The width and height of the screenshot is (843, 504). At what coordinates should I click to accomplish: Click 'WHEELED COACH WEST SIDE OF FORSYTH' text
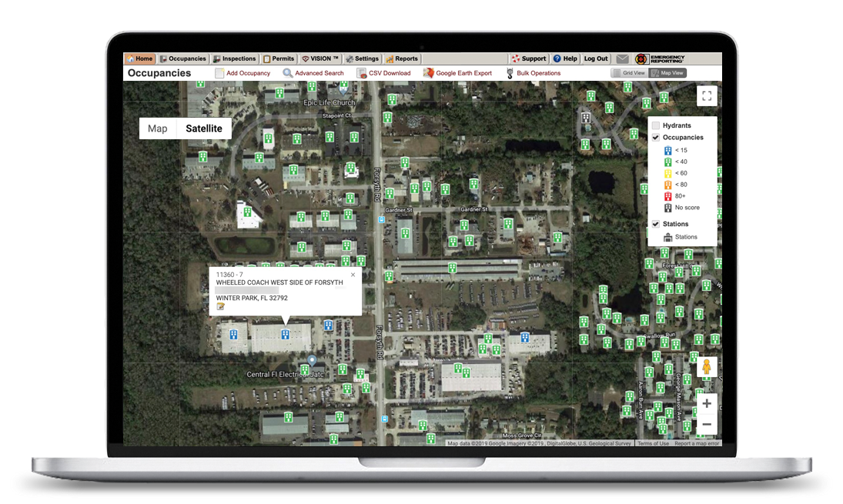[279, 282]
